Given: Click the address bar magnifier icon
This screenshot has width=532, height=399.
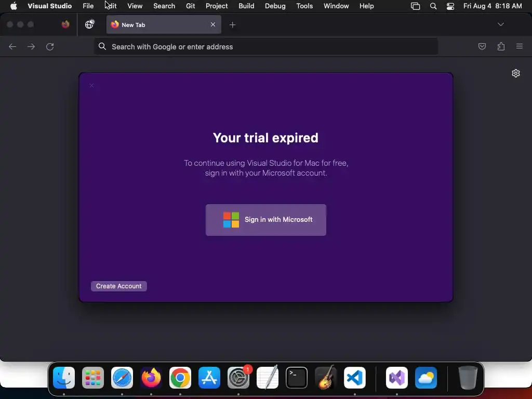Looking at the screenshot, I should click(x=102, y=46).
